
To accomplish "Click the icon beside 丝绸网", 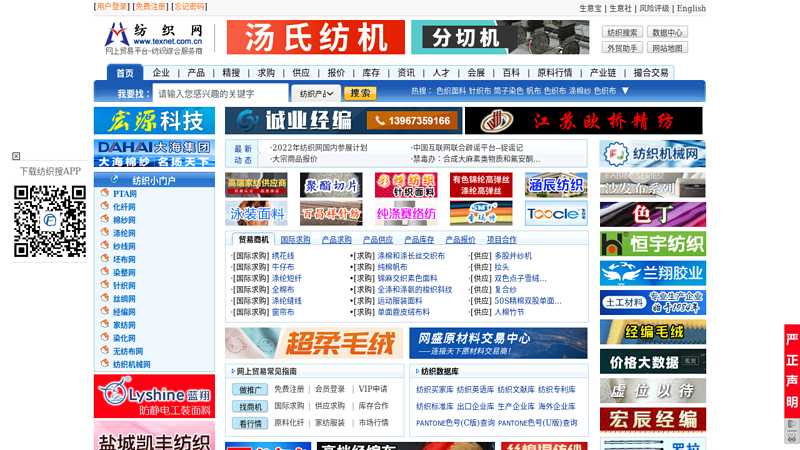I will click(105, 298).
